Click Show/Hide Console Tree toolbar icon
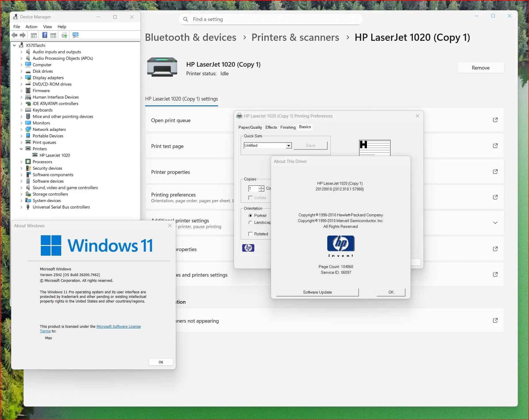 (x=34, y=35)
